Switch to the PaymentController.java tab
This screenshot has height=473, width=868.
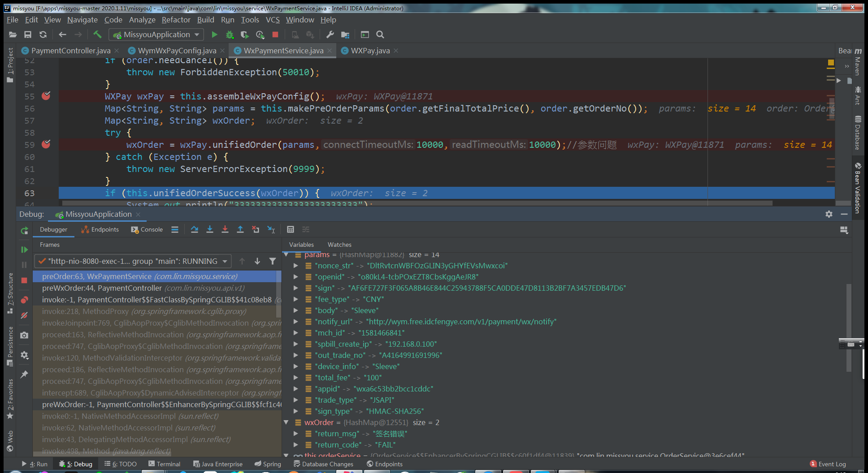(70, 51)
